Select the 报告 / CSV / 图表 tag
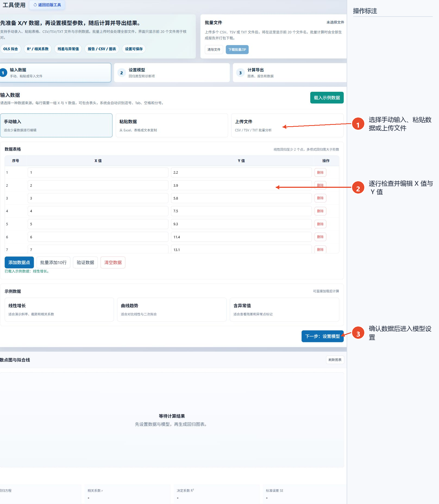This screenshot has width=439, height=504. pyautogui.click(x=102, y=49)
